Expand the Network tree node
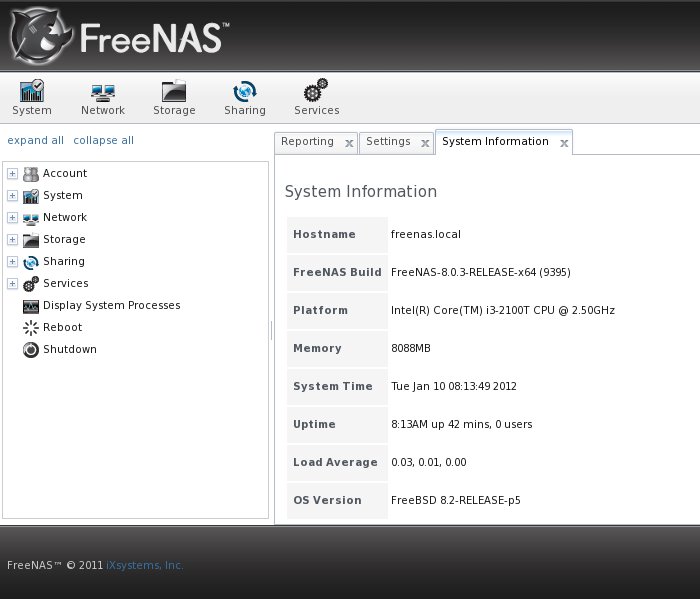The image size is (700, 599). (x=12, y=217)
